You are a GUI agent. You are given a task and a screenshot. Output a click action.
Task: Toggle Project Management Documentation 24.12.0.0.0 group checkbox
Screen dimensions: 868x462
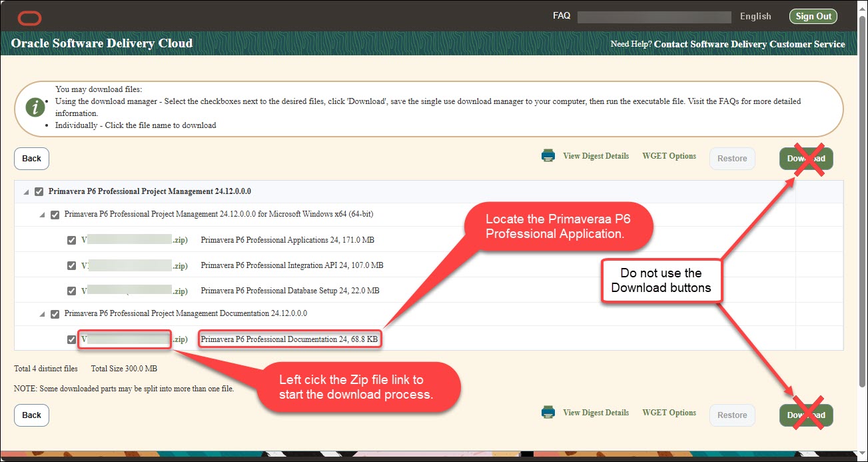click(55, 314)
